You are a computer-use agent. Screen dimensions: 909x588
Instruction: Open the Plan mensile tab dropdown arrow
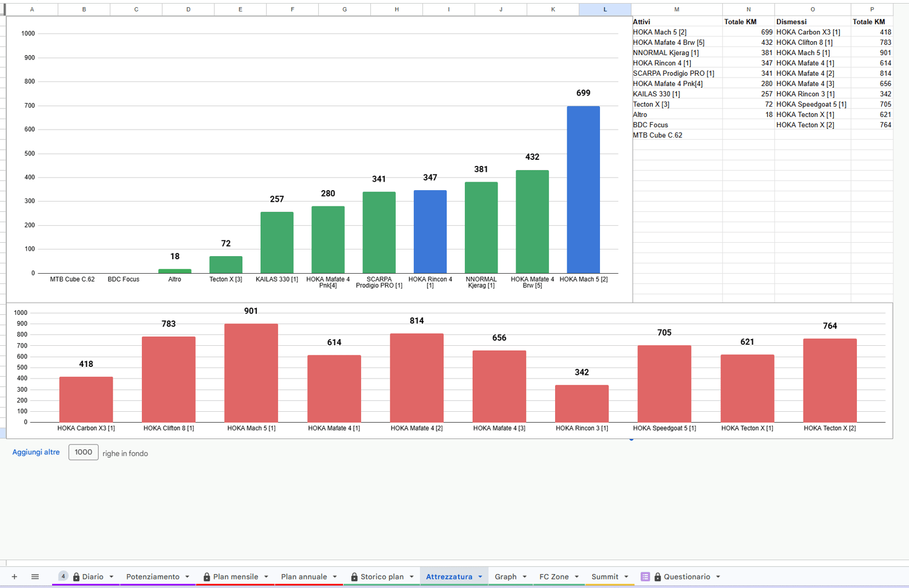point(266,577)
